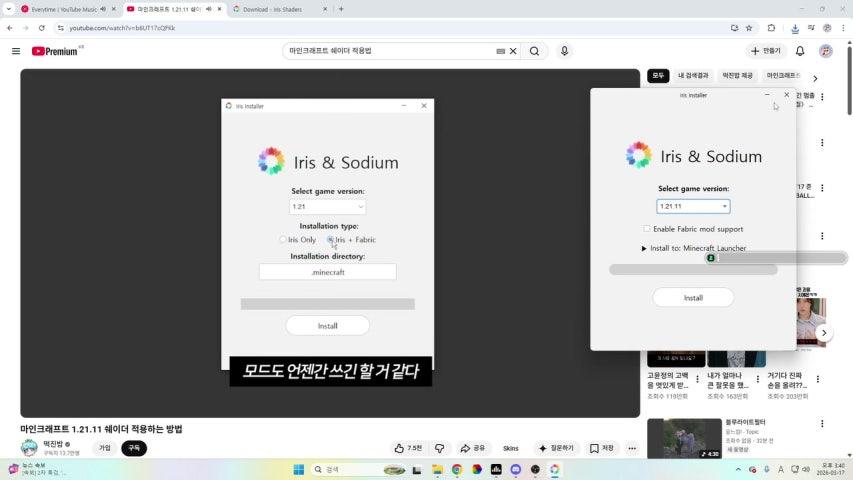
Task: Mute the Everytime YouTube Music tab
Action: tap(103, 9)
